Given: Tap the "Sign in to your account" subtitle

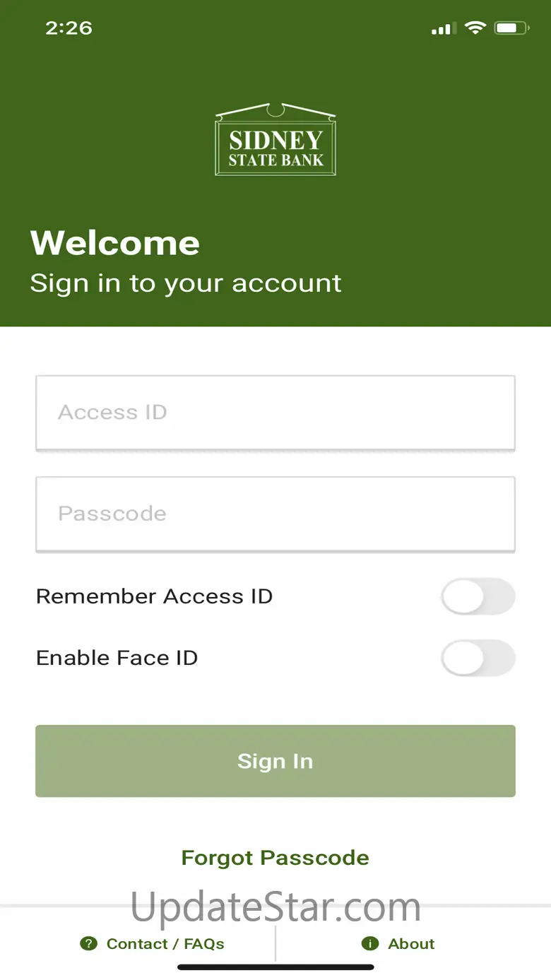Looking at the screenshot, I should tap(186, 283).
